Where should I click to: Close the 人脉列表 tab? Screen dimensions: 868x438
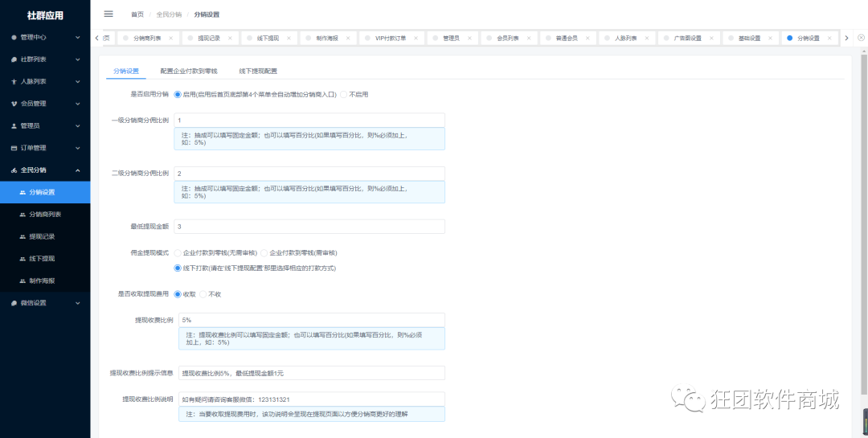point(646,39)
